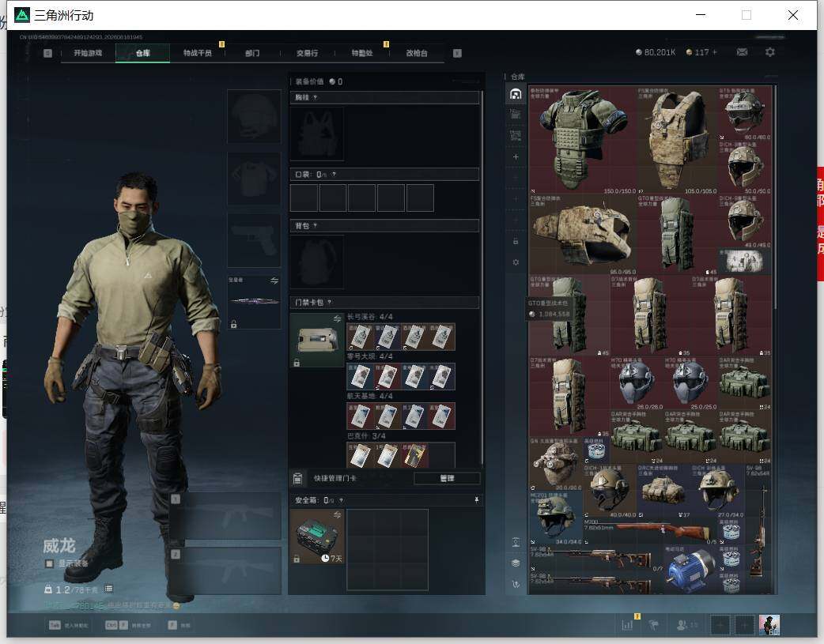The image size is (824, 644).
Task: Select FS tan armor 105.0/105.0
Action: point(678,140)
